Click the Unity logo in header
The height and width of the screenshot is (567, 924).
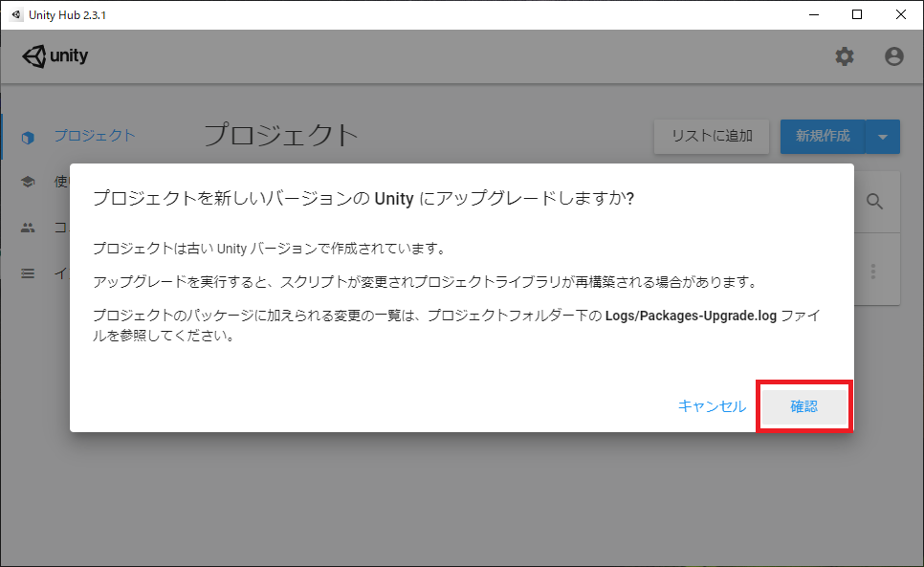[55, 55]
